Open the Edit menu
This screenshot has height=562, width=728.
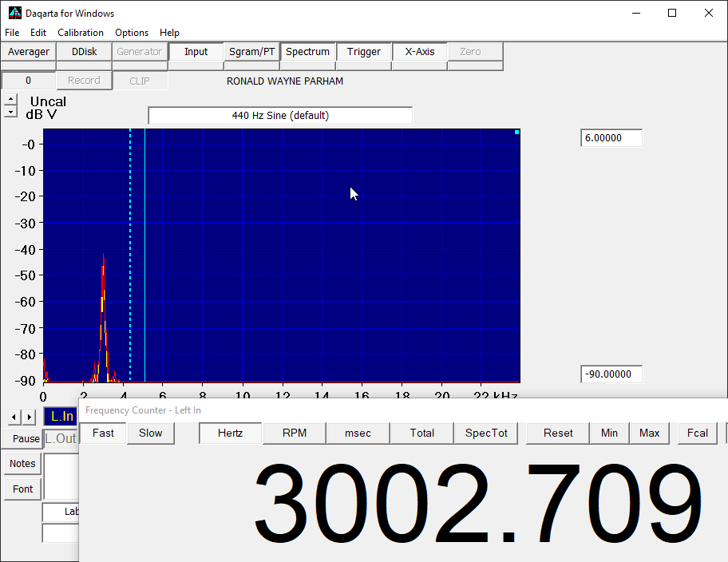38,33
